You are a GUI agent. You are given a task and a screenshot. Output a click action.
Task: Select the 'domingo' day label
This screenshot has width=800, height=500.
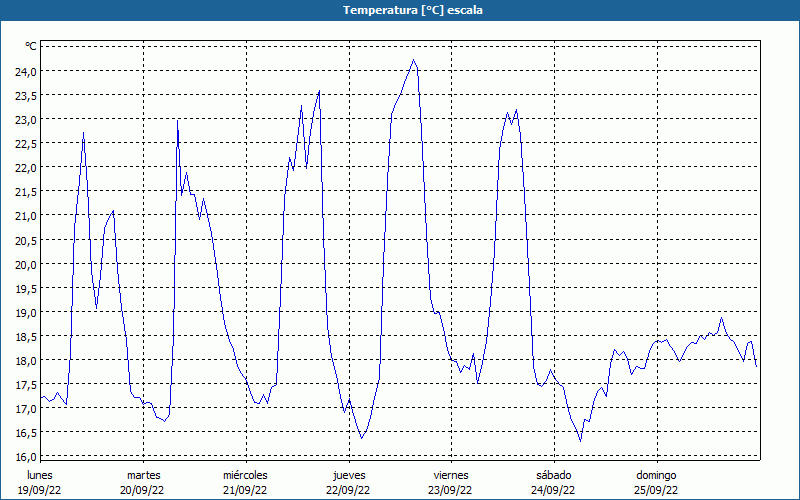click(x=656, y=475)
